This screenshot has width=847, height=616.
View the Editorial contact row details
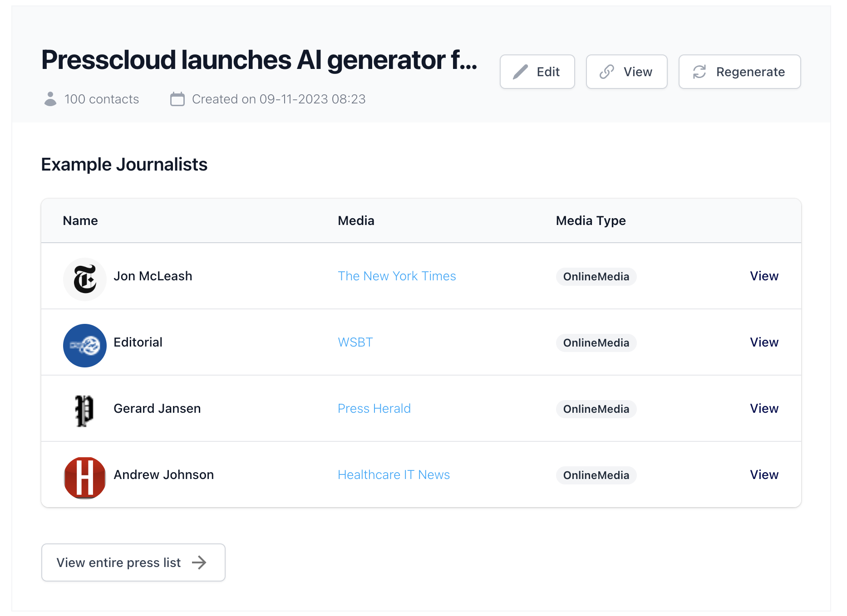pyautogui.click(x=764, y=342)
